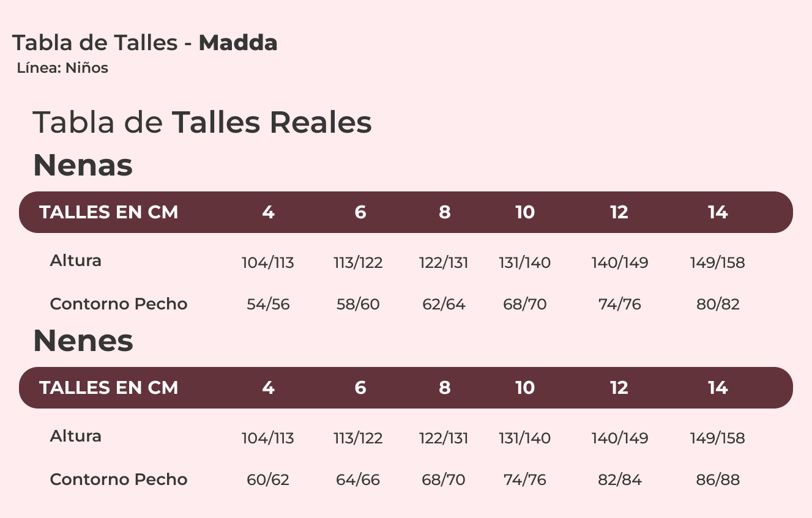Select the "Línea: Niños" subtitle
This screenshot has height=518, width=812.
[x=62, y=68]
